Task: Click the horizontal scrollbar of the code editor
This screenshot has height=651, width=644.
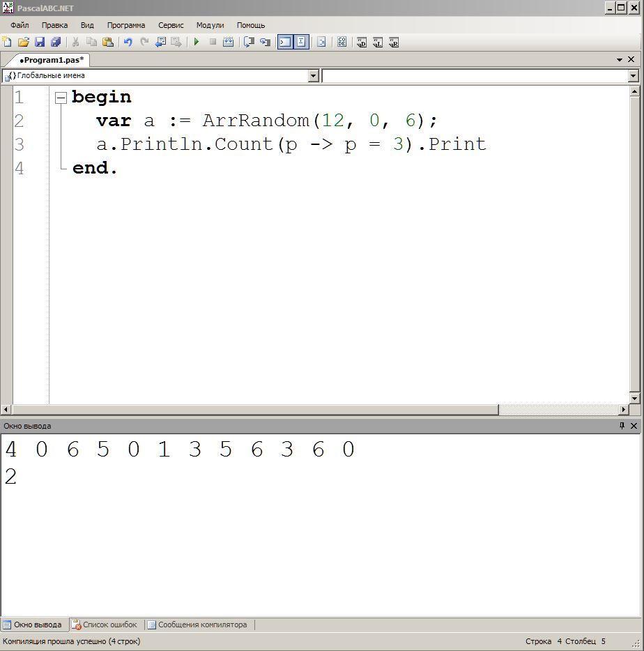Action: point(255,410)
